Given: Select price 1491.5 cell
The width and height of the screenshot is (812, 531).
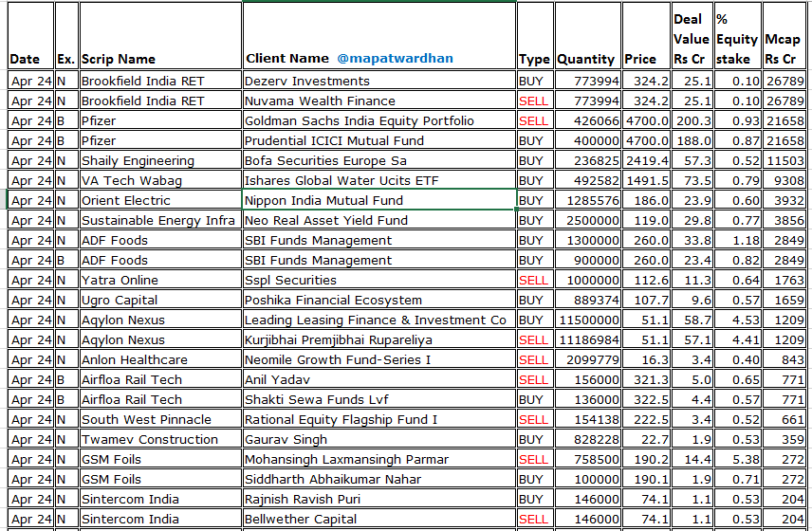Looking at the screenshot, I should [x=646, y=180].
